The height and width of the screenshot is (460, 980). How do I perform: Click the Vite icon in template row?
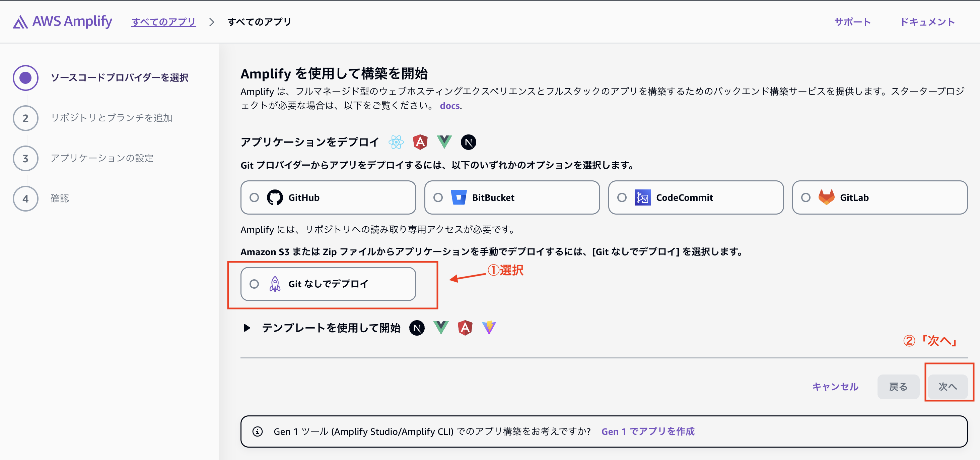tap(489, 328)
